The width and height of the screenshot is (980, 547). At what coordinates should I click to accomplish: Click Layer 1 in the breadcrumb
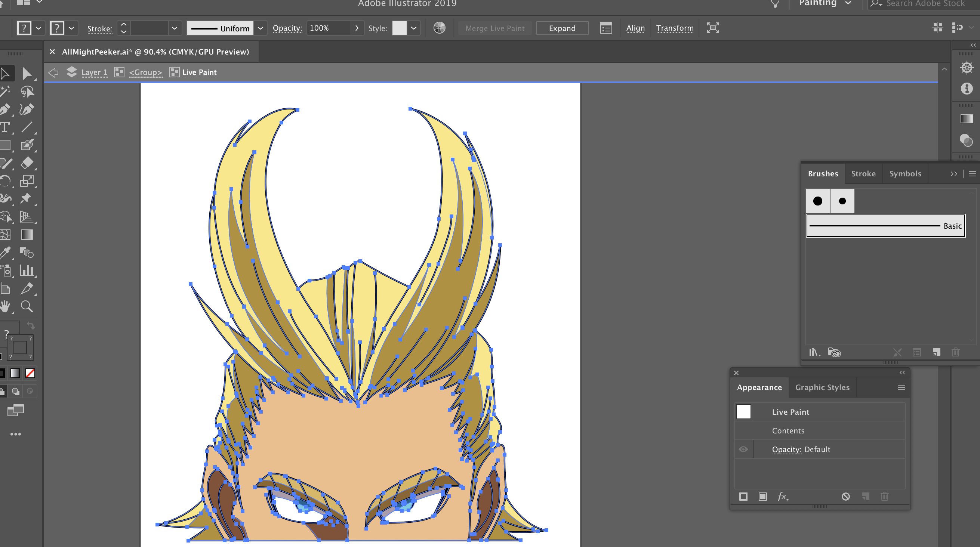[94, 72]
